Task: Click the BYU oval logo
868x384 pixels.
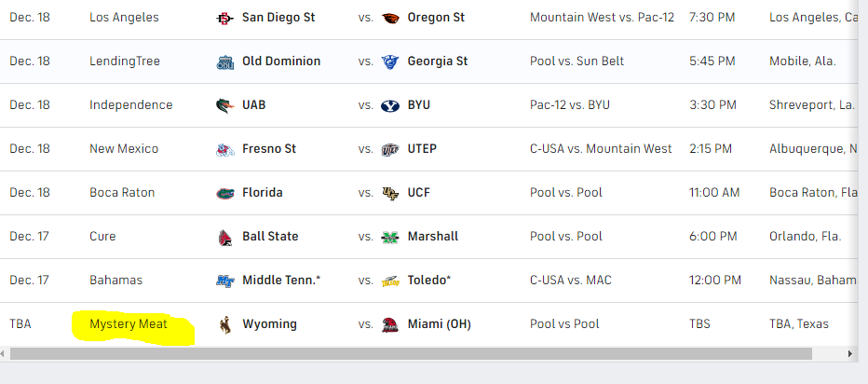Action: tap(390, 105)
